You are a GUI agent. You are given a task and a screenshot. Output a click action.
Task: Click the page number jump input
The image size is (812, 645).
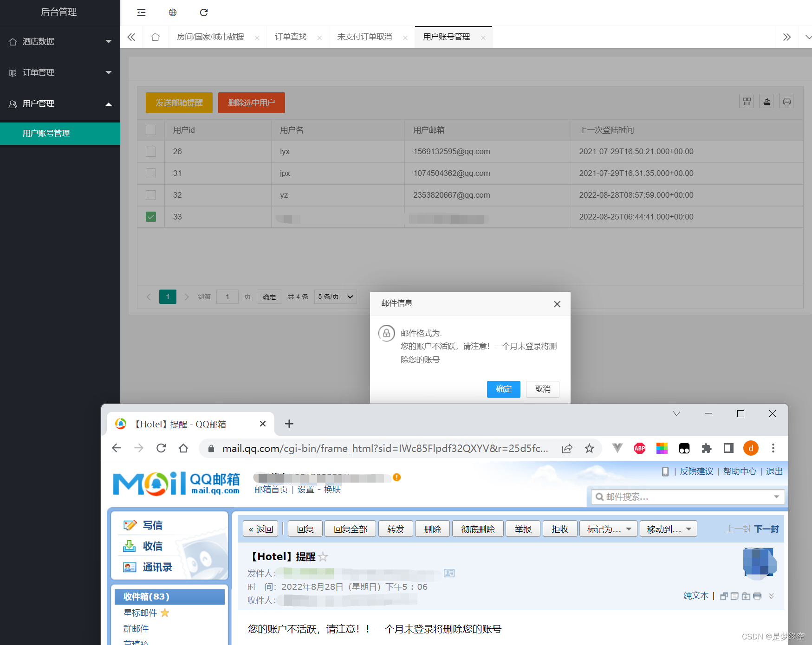[227, 297]
